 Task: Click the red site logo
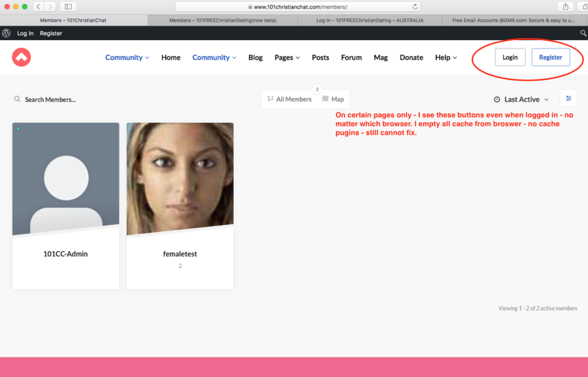pos(21,57)
